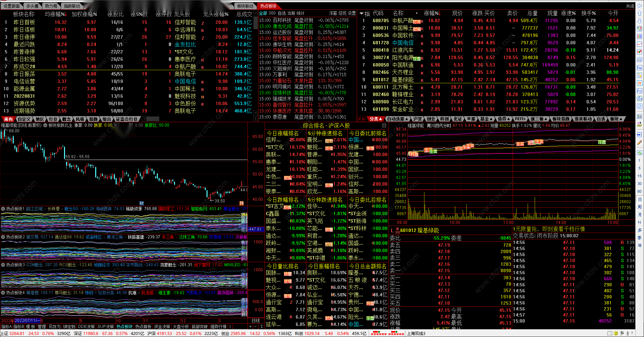Open the f(x) formula manager icon
Viewport: 644px width, 337px height.
point(639,99)
